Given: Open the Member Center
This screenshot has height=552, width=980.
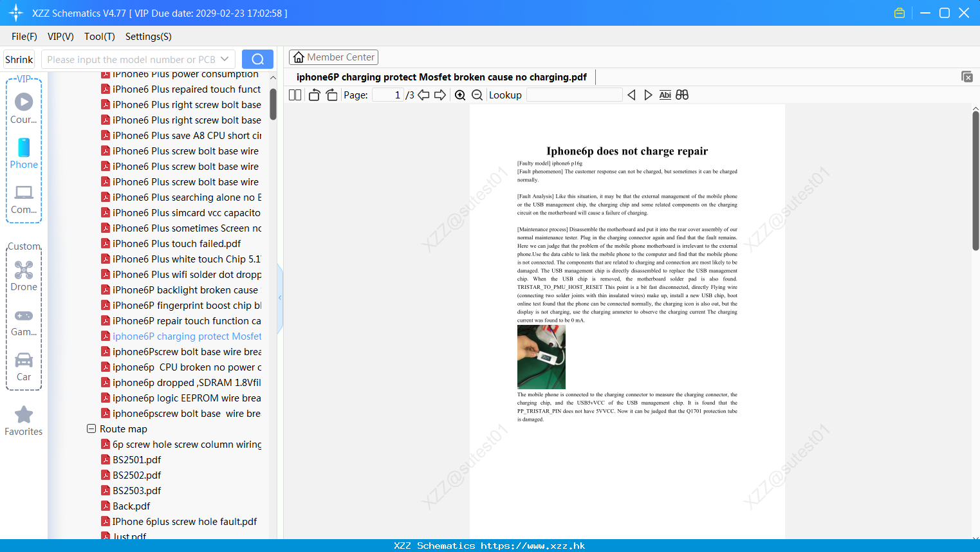Looking at the screenshot, I should click(333, 57).
